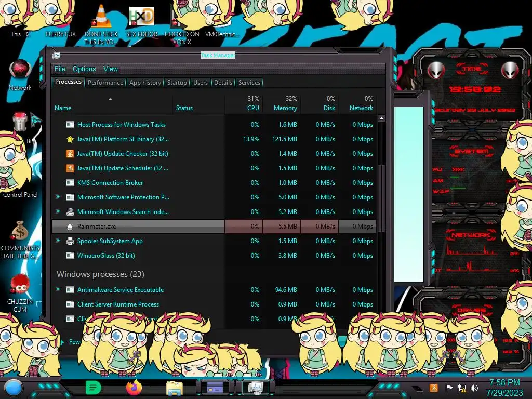The image size is (532, 399).
Task: Click the Windows processes (23) group header
Action: [x=100, y=274]
